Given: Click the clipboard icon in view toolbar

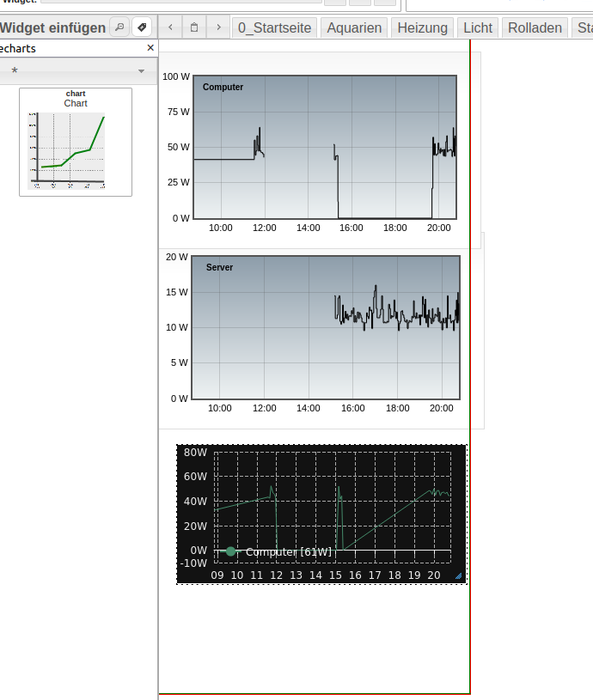Looking at the screenshot, I should pyautogui.click(x=194, y=27).
